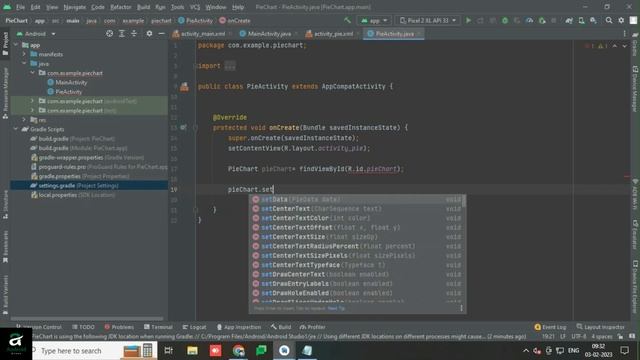This screenshot has width=640, height=360.
Task: Open the Problems tool window
Action: pos(119,327)
